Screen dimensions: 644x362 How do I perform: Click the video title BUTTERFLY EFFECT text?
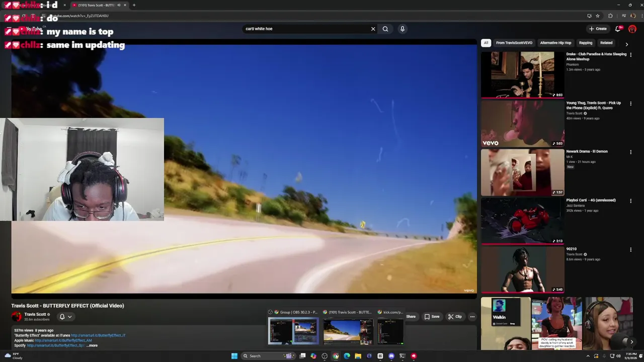[67, 306]
